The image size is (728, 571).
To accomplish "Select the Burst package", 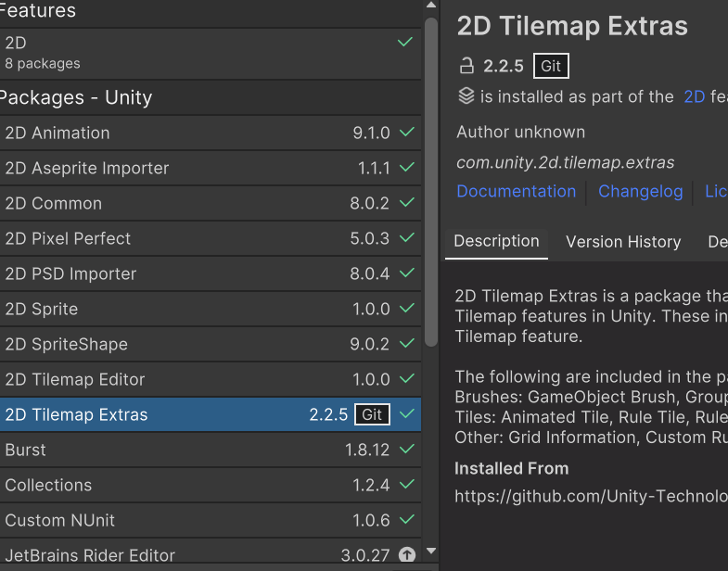I will 211,450.
